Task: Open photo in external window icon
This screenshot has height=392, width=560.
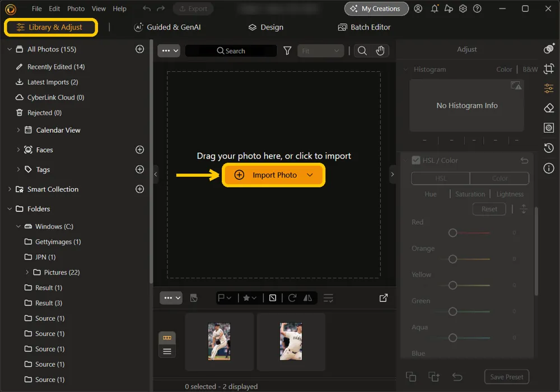Action: (x=384, y=298)
